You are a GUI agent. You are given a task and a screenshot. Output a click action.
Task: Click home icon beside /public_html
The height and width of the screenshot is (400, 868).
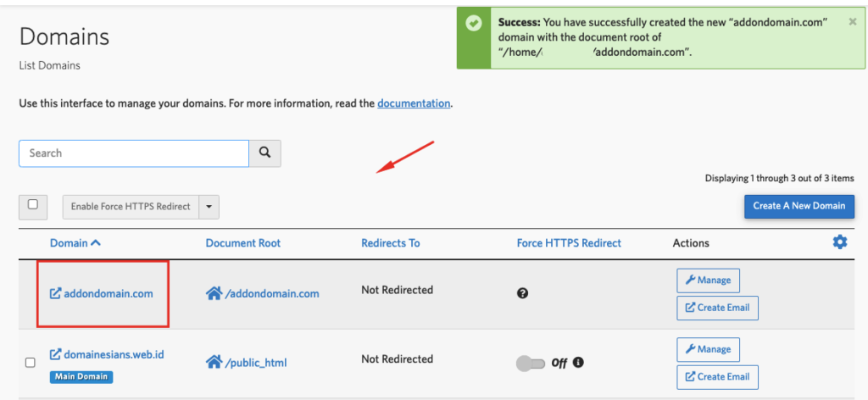(x=214, y=363)
